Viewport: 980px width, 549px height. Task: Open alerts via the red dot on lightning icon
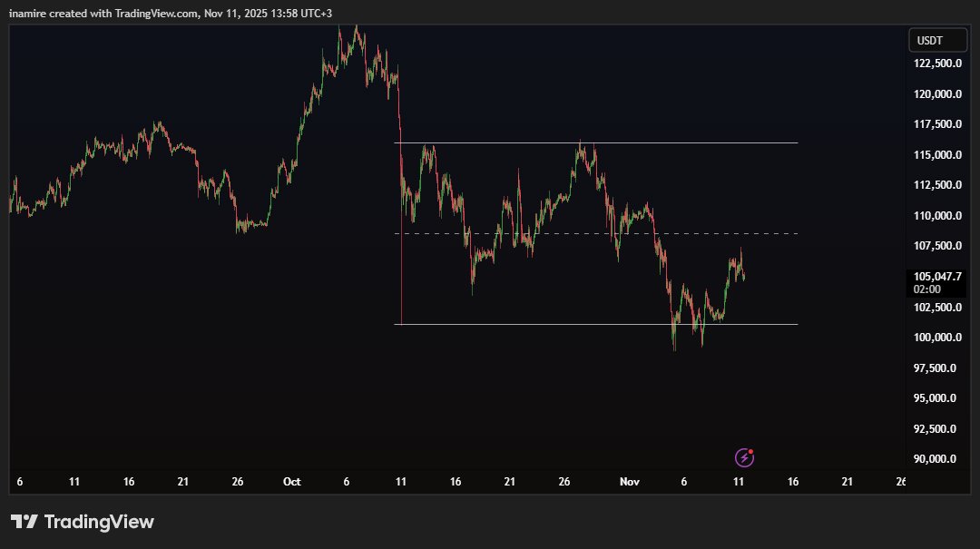point(751,450)
